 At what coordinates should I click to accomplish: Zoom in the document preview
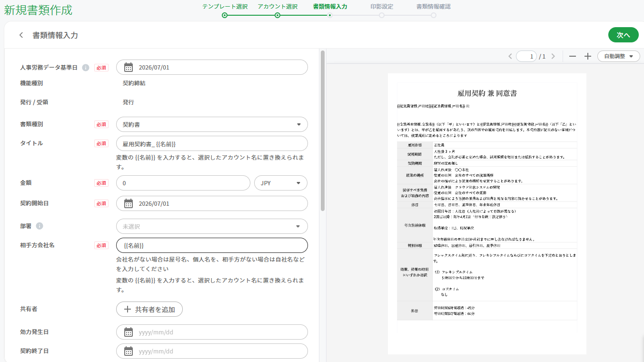point(588,56)
